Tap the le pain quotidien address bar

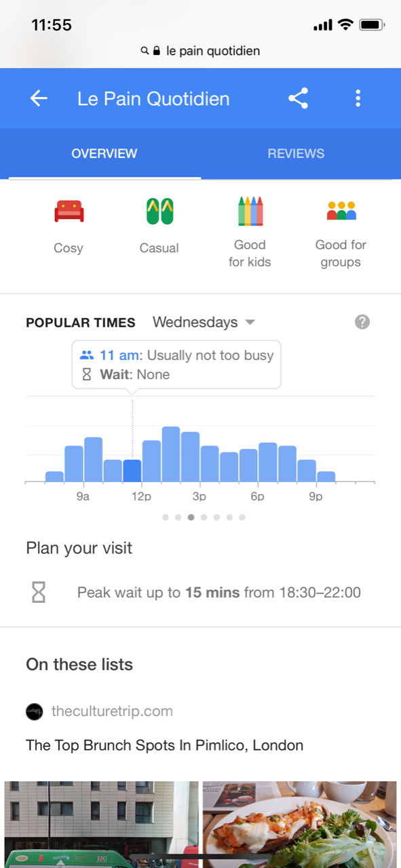[x=201, y=51]
